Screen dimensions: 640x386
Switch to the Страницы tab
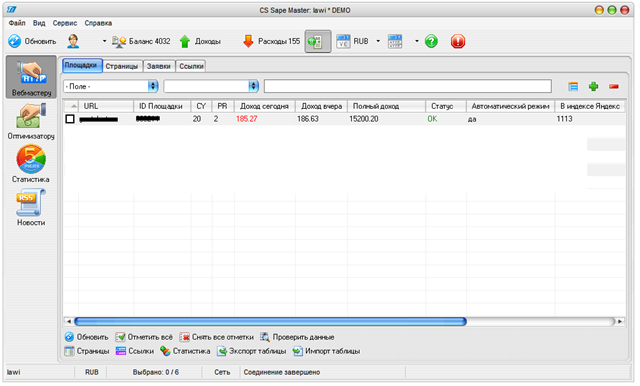(x=122, y=66)
